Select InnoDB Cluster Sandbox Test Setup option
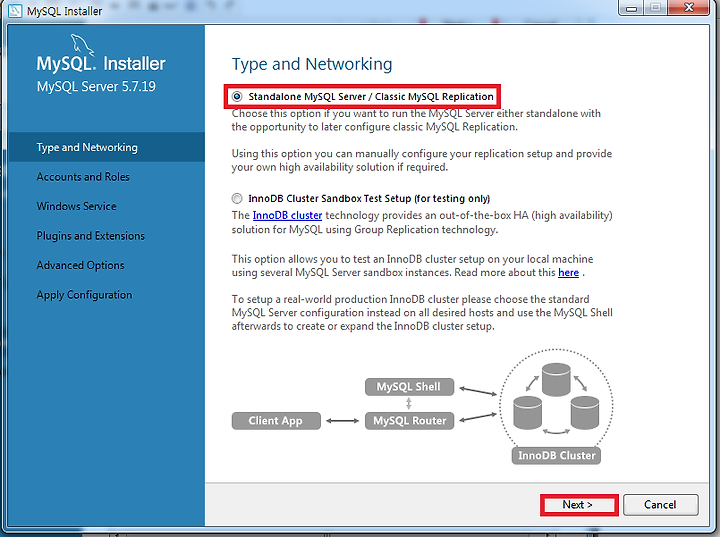Image resolution: width=720 pixels, height=537 pixels. (237, 198)
